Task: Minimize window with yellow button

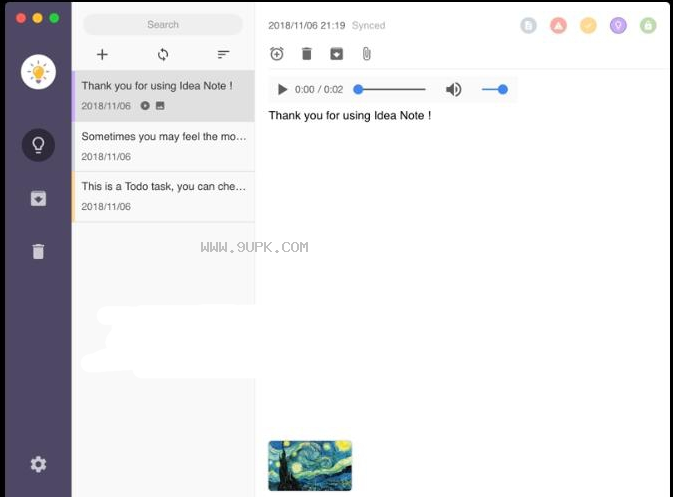Action: click(x=37, y=18)
